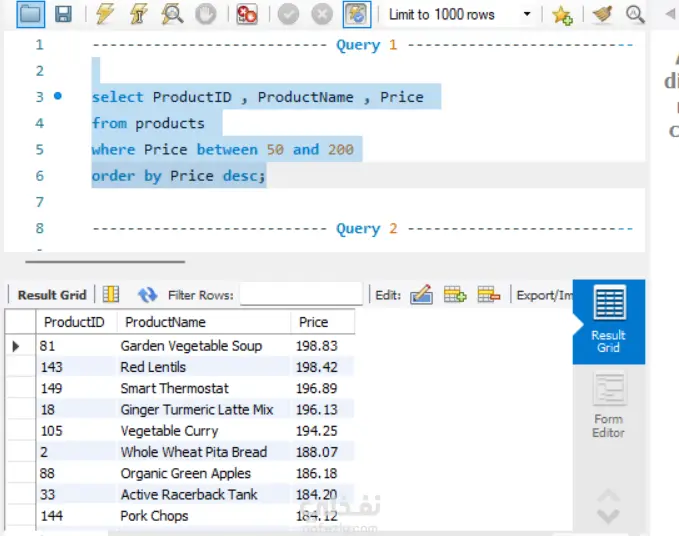Open a SQL script file icon
This screenshot has height=536, width=679.
pyautogui.click(x=30, y=14)
